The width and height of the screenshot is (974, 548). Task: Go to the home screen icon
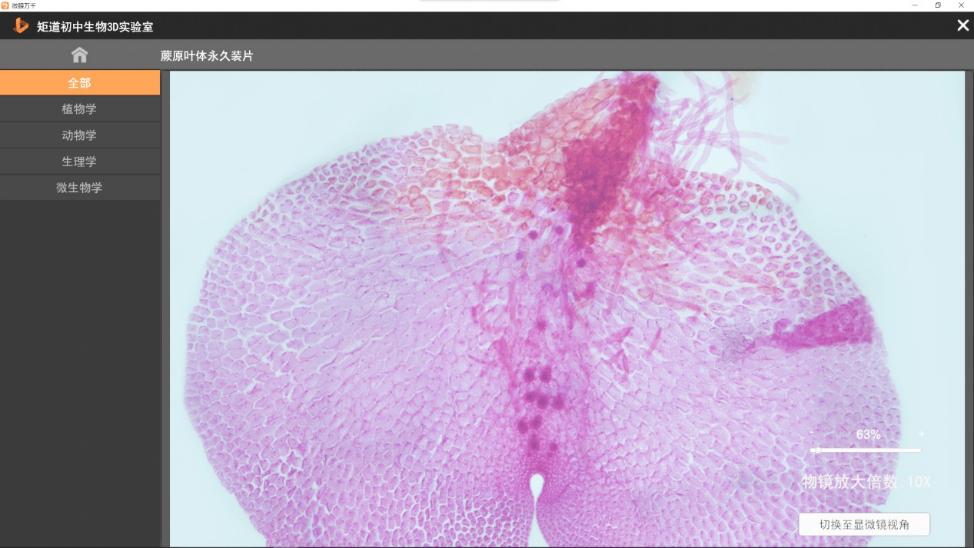pyautogui.click(x=79, y=55)
